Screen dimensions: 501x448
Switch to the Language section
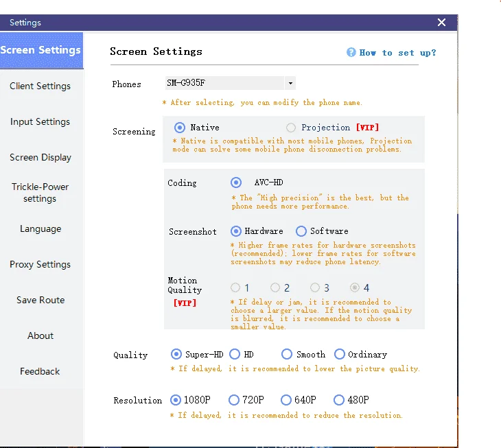(x=40, y=228)
